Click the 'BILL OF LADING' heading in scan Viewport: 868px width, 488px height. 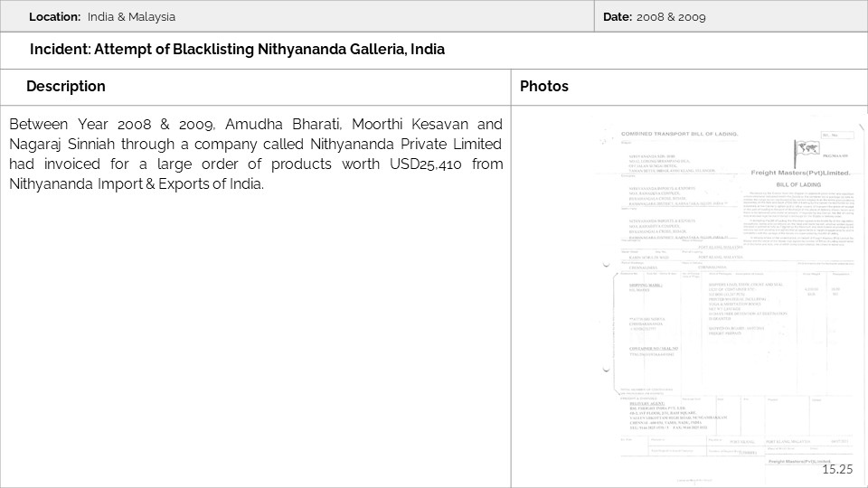(801, 183)
